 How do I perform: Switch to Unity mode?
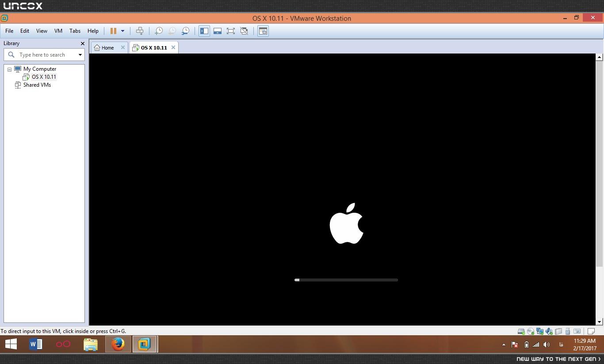pyautogui.click(x=244, y=31)
